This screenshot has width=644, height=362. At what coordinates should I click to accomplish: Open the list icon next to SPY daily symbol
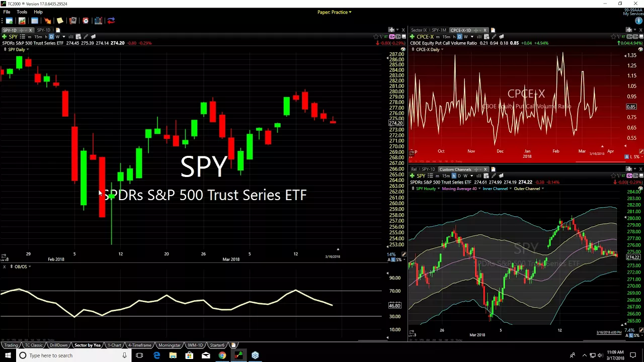tap(23, 37)
